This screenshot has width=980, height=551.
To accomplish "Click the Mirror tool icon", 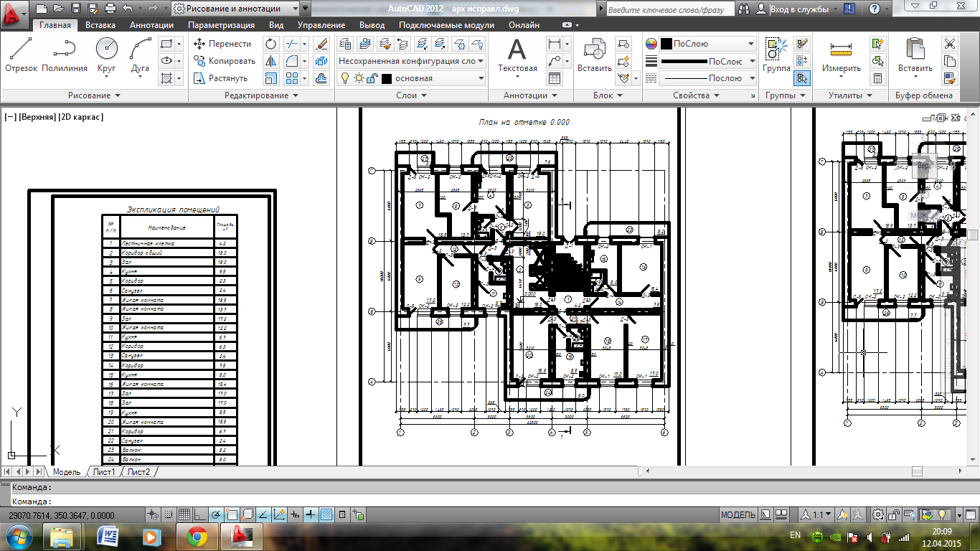I will (x=270, y=61).
